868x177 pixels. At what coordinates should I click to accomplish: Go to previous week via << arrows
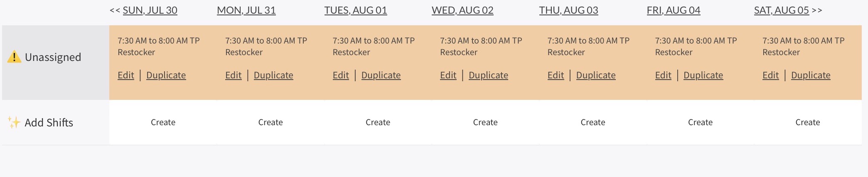click(115, 10)
